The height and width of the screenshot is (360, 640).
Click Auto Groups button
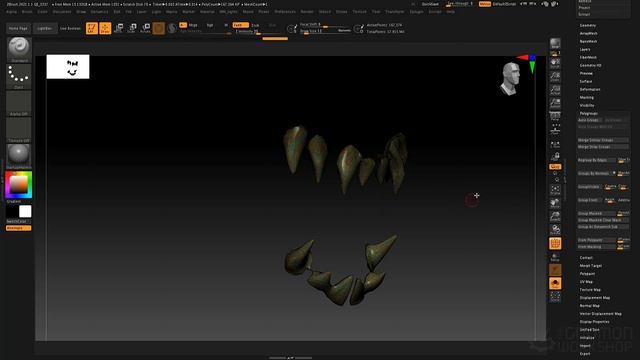tap(589, 120)
